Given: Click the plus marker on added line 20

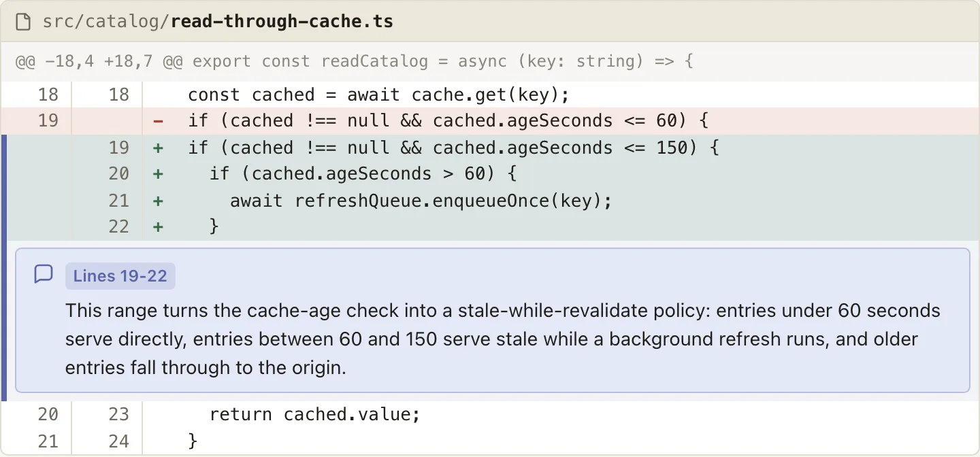Looking at the screenshot, I should click(159, 174).
